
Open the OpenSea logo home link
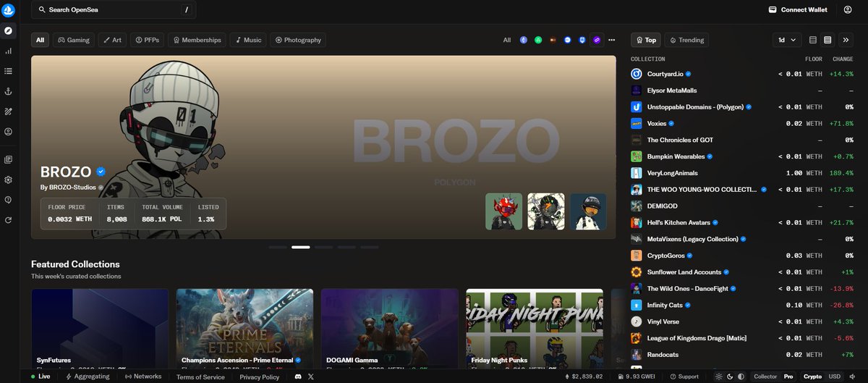click(9, 10)
